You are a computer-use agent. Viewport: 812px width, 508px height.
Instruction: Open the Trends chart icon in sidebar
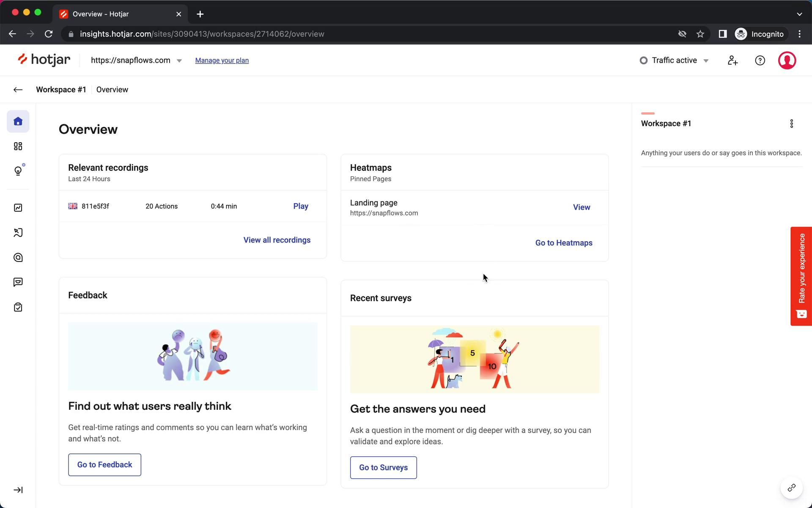(18, 208)
